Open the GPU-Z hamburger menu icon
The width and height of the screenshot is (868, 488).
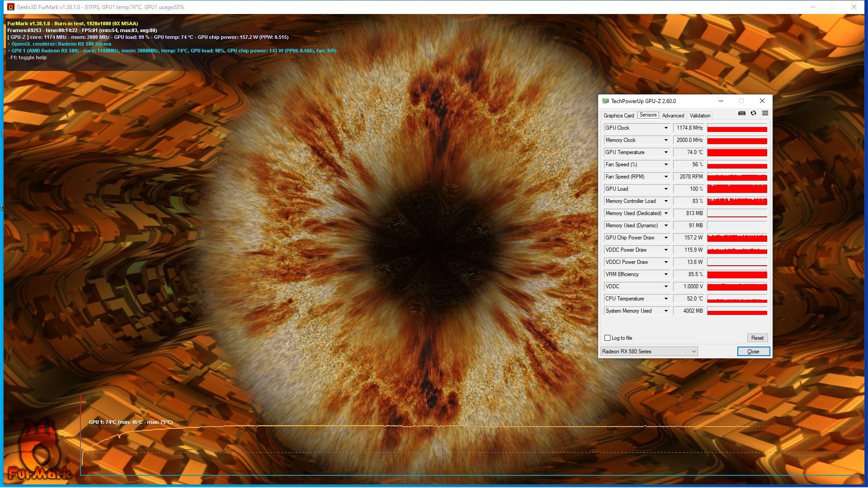(x=765, y=113)
